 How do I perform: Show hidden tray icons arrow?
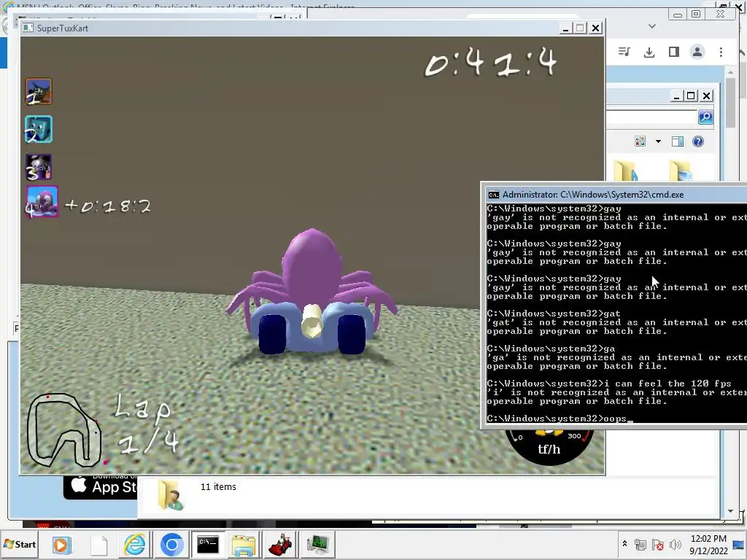tap(624, 543)
